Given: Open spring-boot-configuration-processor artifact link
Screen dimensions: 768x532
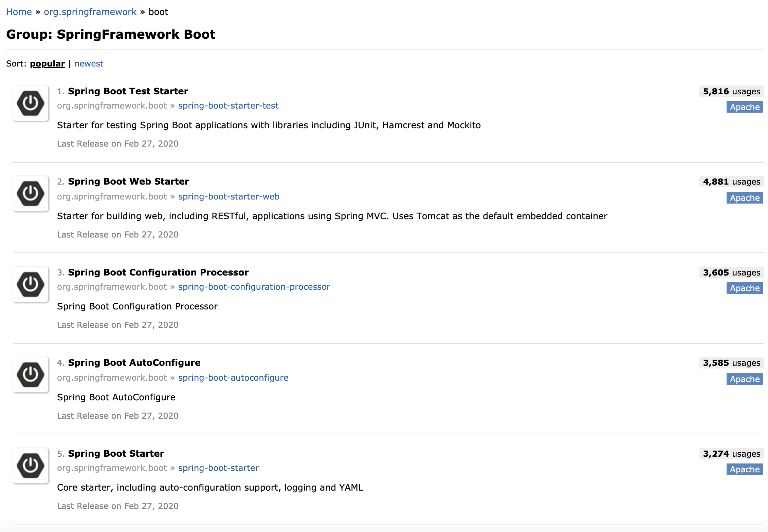Looking at the screenshot, I should click(254, 287).
